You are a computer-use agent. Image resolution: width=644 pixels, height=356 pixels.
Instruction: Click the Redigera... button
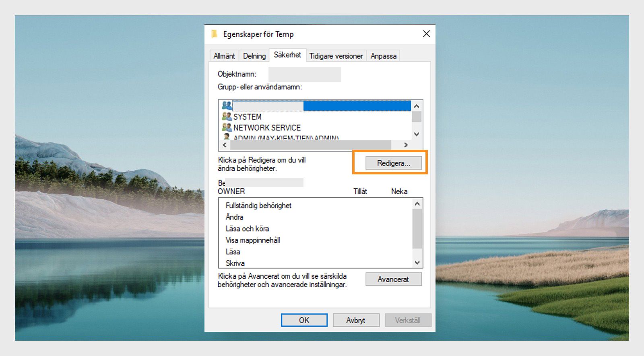click(394, 163)
